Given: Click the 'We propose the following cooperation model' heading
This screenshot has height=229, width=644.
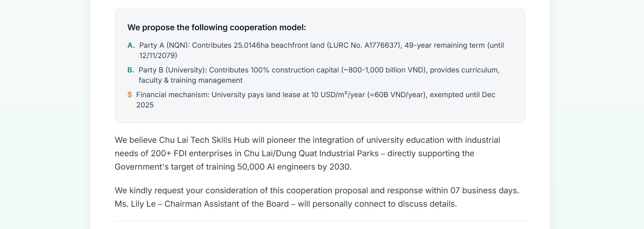Looking at the screenshot, I should pyautogui.click(x=217, y=27).
